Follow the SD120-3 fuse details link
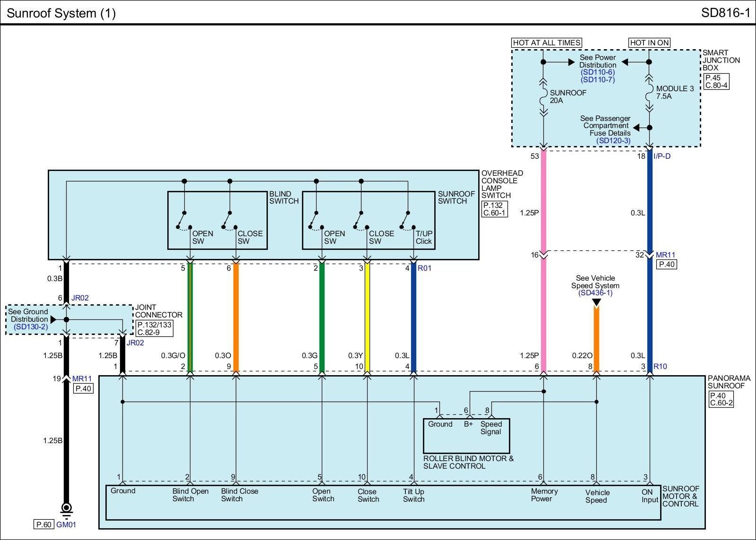This screenshot has width=756, height=540. 613,141
